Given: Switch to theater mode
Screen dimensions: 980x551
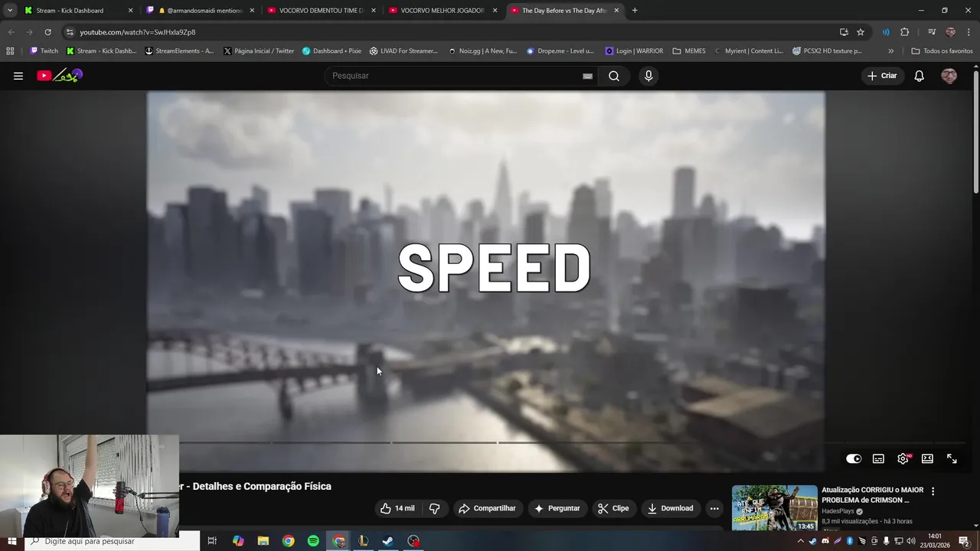Looking at the screenshot, I should pos(927,458).
